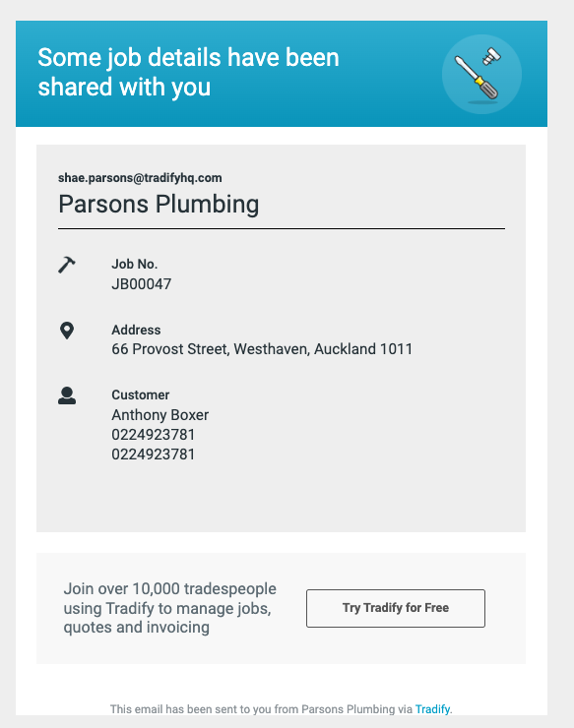The image size is (574, 728).
Task: Click the Parsons Plumbing company heading
Action: [159, 205]
